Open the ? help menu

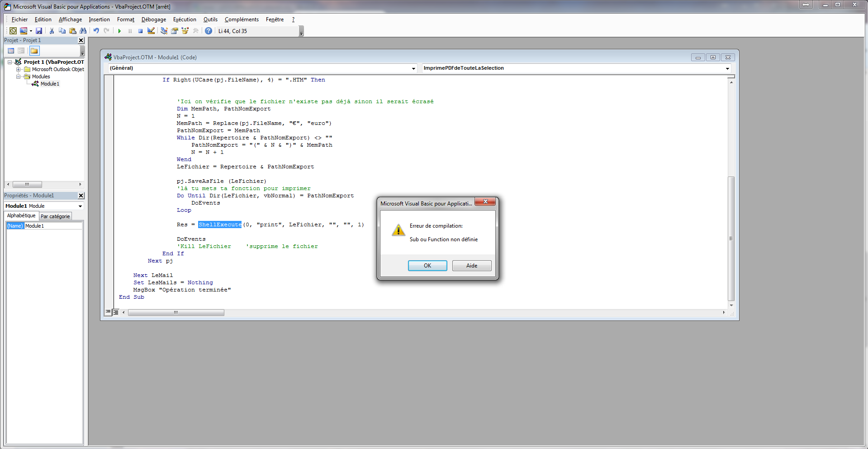click(x=293, y=19)
